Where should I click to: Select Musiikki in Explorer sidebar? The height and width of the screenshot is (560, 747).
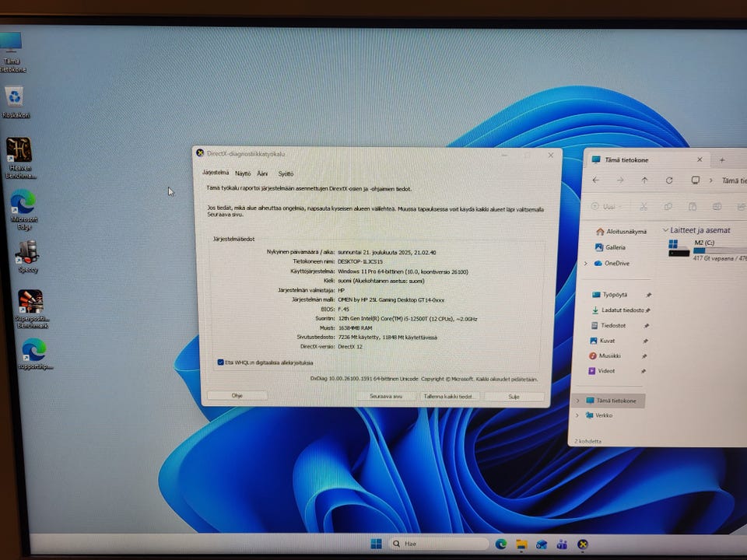[x=605, y=355]
